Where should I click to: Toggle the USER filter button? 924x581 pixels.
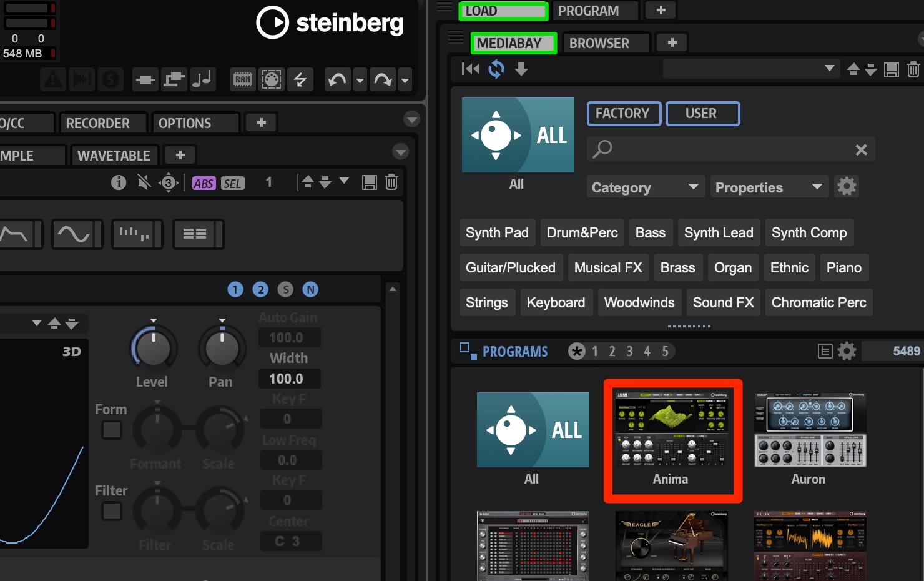coord(702,114)
